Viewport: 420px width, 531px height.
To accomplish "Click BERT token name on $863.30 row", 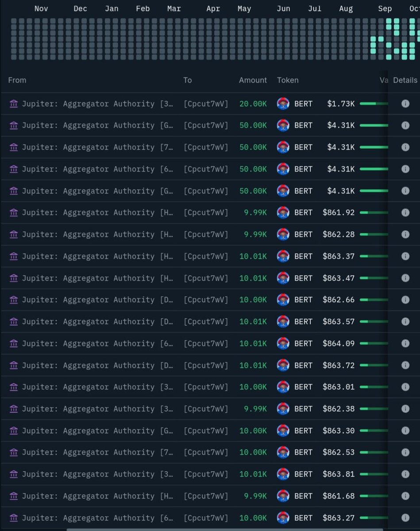I will point(303,431).
